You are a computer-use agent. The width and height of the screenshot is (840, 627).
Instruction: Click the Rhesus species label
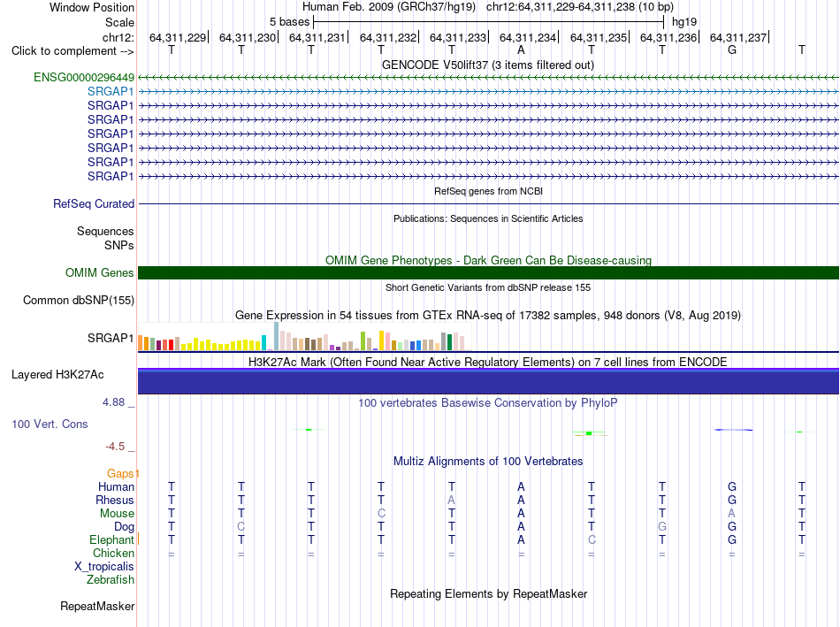[115, 500]
